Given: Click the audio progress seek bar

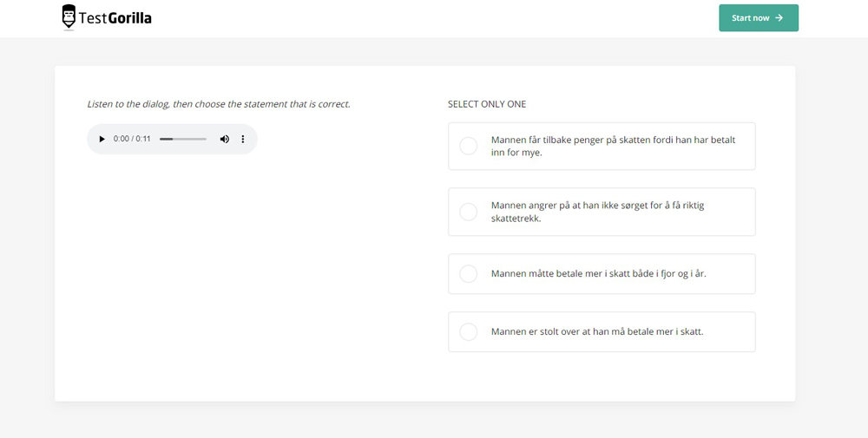Looking at the screenshot, I should tap(183, 139).
